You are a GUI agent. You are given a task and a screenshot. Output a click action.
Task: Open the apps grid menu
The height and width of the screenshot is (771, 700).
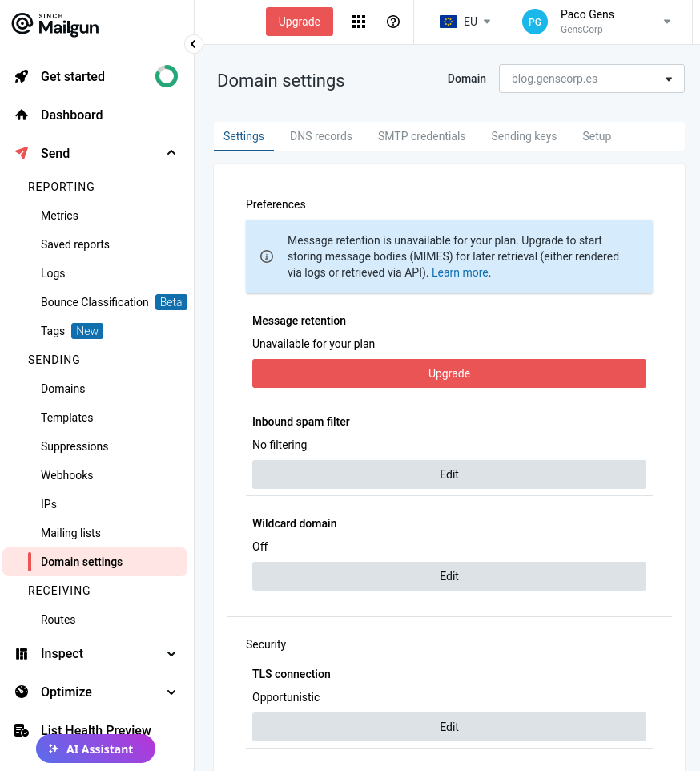click(x=359, y=22)
